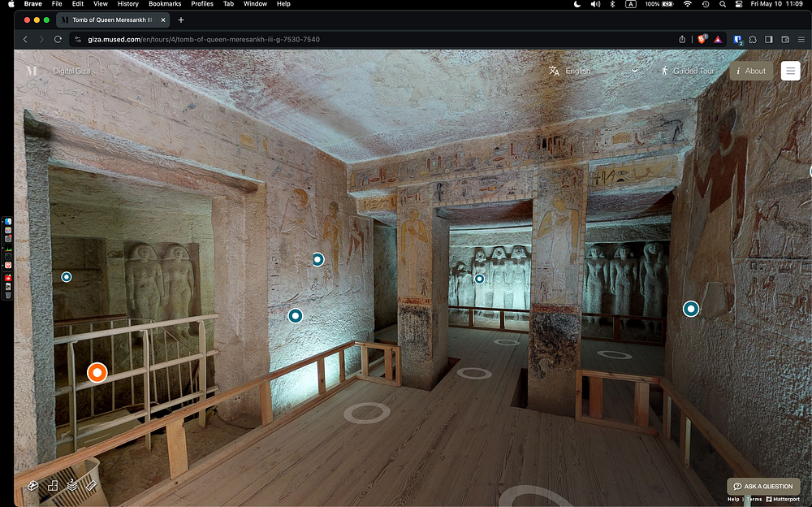This screenshot has width=812, height=507.
Task: Open the Bookmarks menu in menu bar
Action: [x=165, y=4]
